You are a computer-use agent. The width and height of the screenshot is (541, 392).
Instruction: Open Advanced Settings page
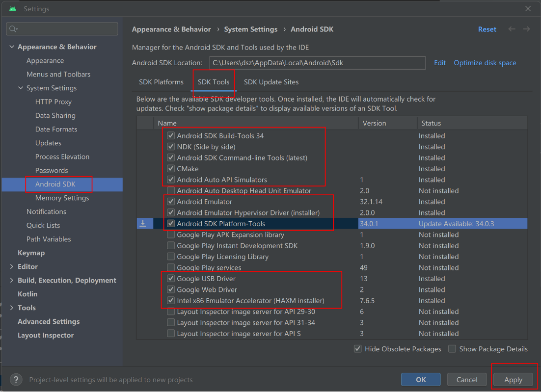pos(49,322)
